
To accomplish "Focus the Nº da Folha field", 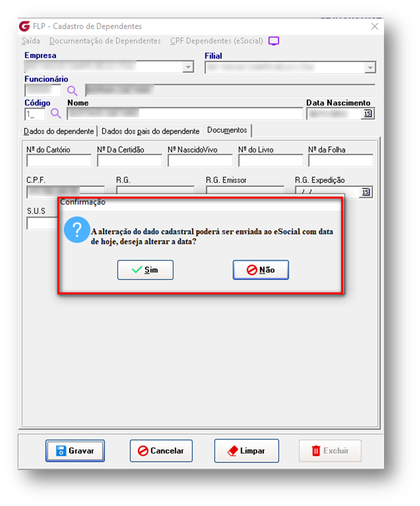I will (x=341, y=161).
